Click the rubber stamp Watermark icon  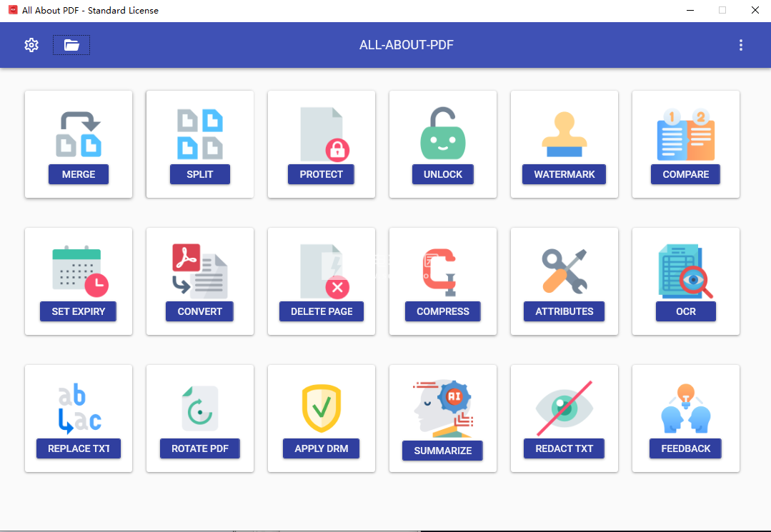(x=564, y=134)
